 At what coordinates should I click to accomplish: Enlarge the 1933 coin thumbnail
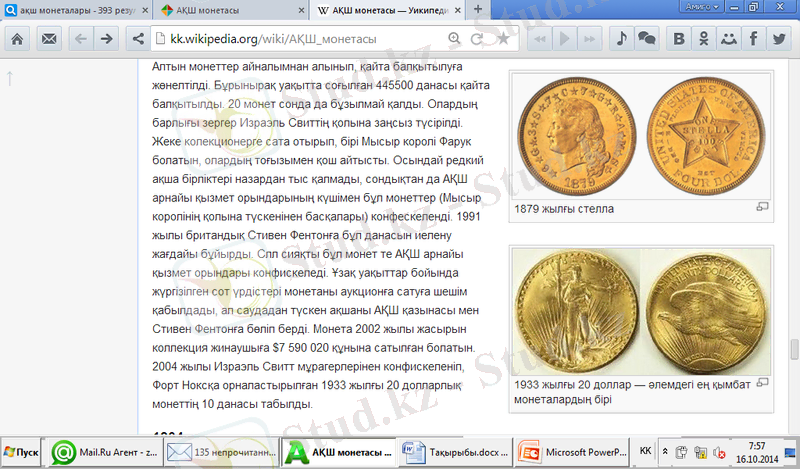click(762, 382)
